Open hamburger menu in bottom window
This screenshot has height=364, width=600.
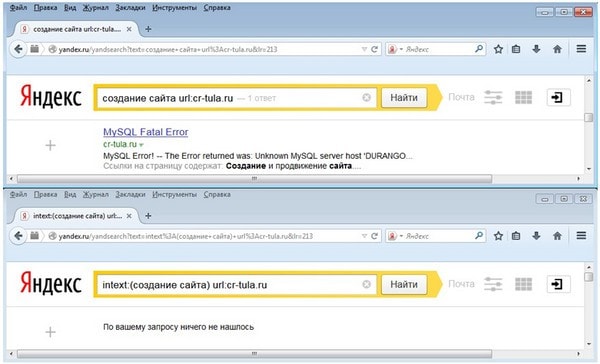click(581, 236)
